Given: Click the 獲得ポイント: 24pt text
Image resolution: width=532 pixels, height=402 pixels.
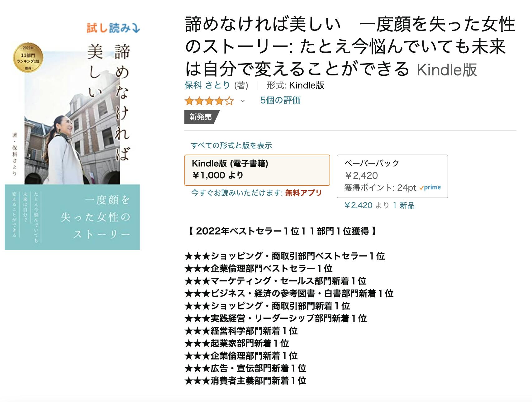Looking at the screenshot, I should click(380, 188).
